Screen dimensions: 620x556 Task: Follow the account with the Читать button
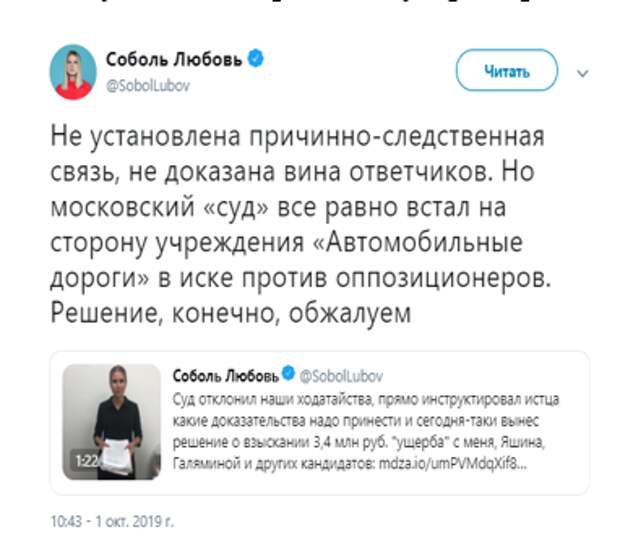(x=507, y=71)
